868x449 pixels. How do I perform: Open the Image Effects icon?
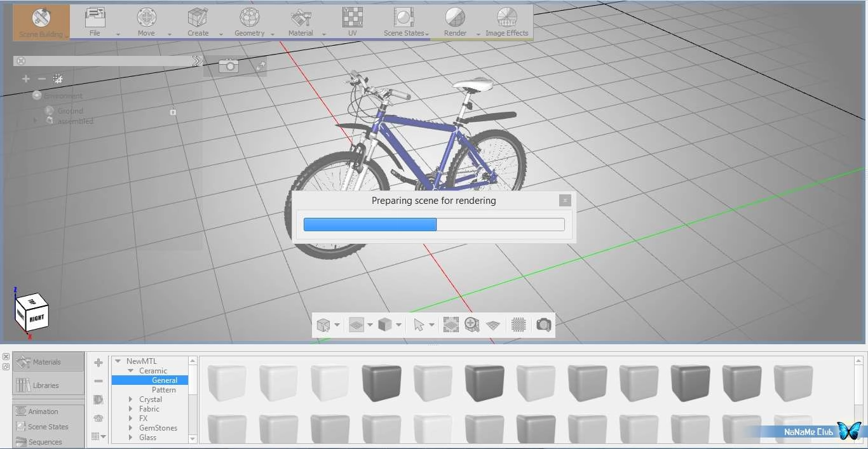point(506,18)
